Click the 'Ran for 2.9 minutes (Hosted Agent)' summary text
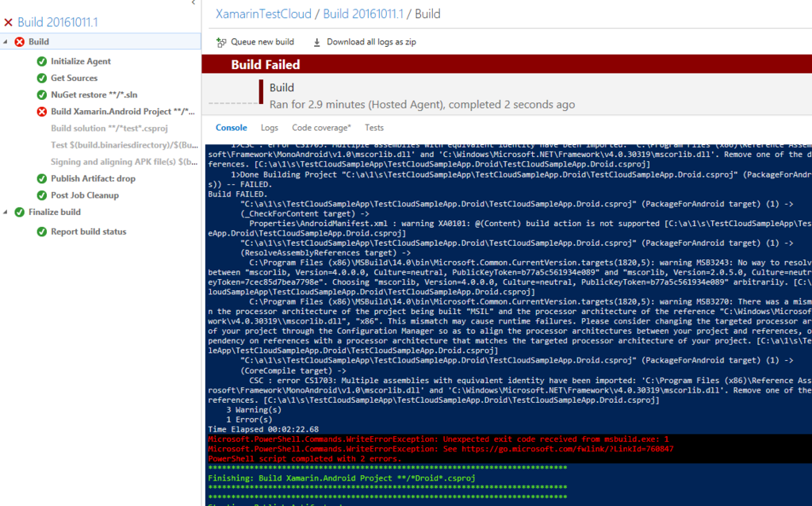The width and height of the screenshot is (812, 506). click(422, 105)
